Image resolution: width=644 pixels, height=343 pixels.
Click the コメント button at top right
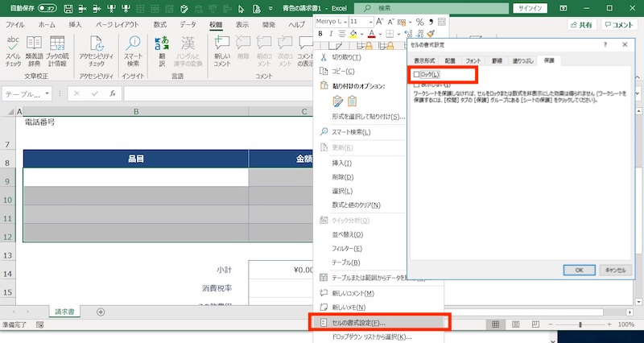(x=620, y=25)
